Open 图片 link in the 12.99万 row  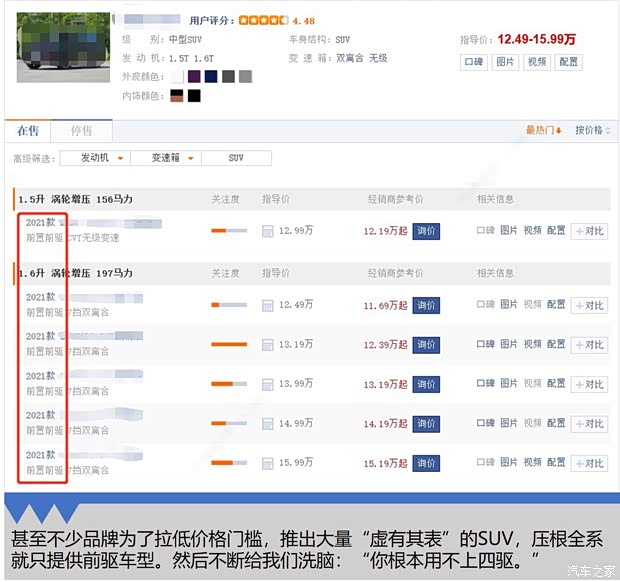(x=509, y=231)
